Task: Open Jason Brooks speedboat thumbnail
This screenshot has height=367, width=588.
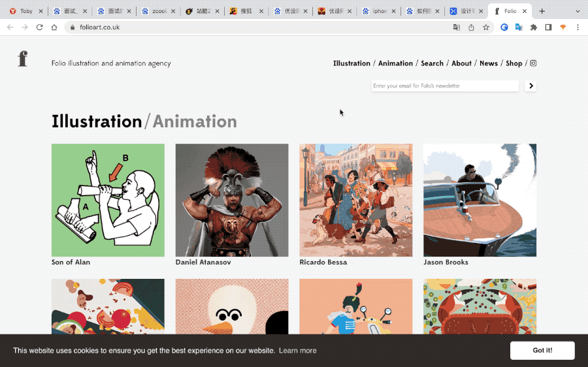Action: [x=480, y=200]
